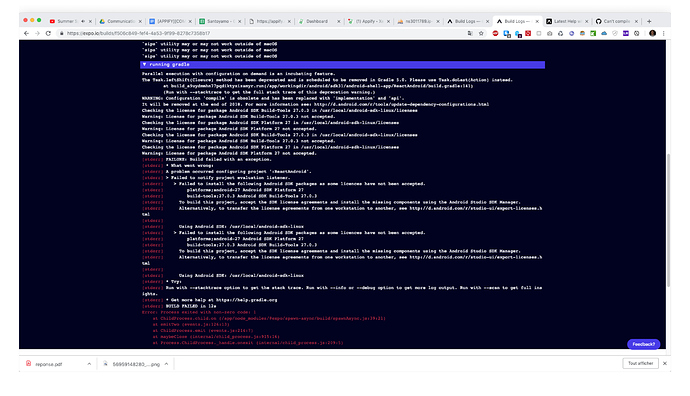Switch to the Communication Drive tab

[x=120, y=21]
